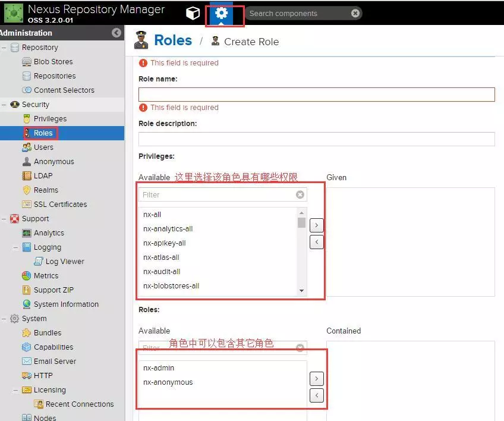Click the privileges list scroll-down arrow
Image resolution: width=504 pixels, height=421 pixels.
point(301,290)
